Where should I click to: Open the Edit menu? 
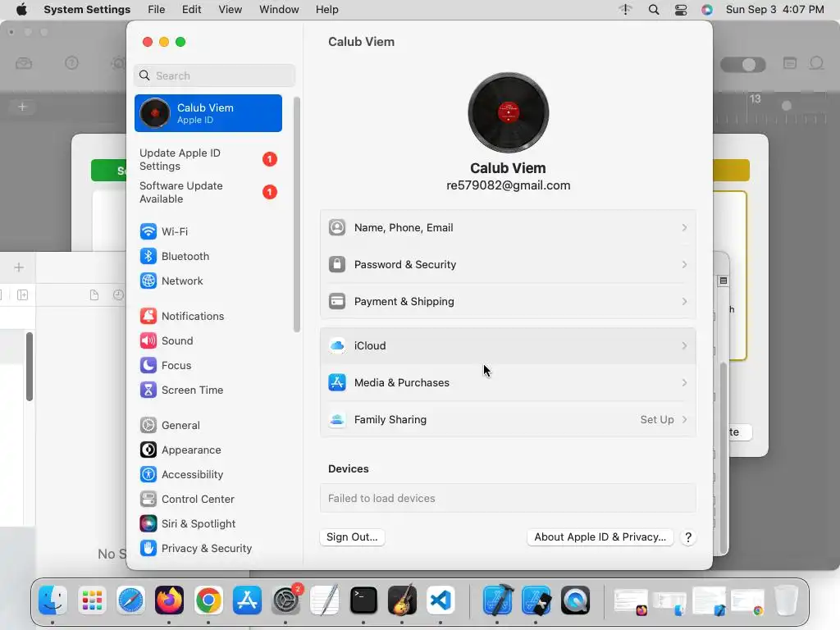[191, 10]
